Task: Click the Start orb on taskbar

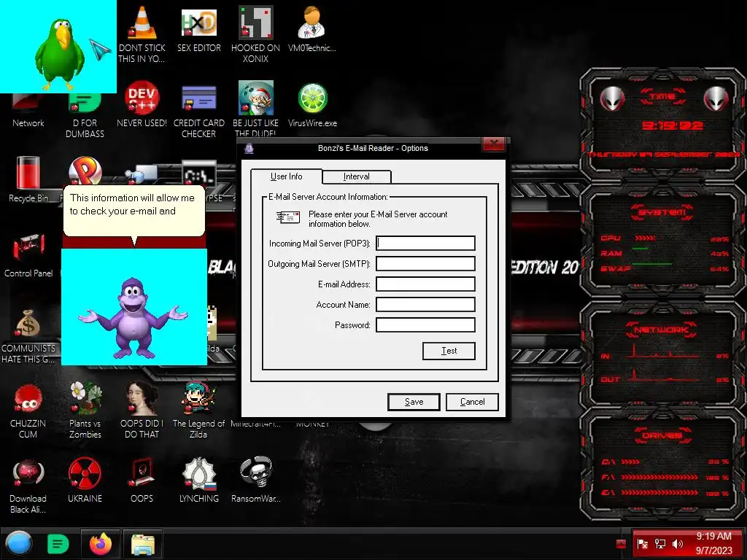Action: click(x=18, y=544)
